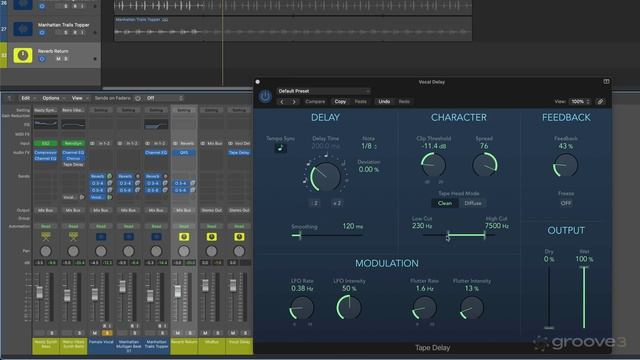Click the Compare button
The width and height of the screenshot is (640, 360).
315,102
